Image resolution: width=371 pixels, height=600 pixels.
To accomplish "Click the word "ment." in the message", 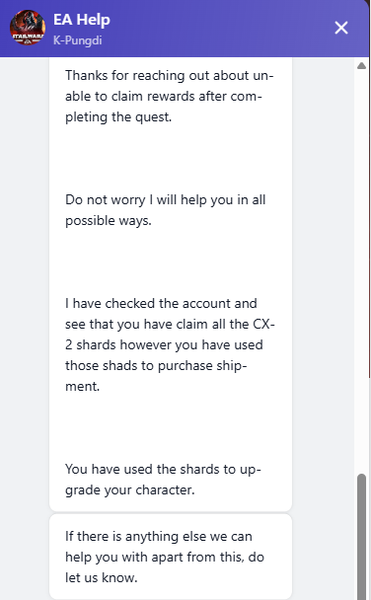I will 82,386.
